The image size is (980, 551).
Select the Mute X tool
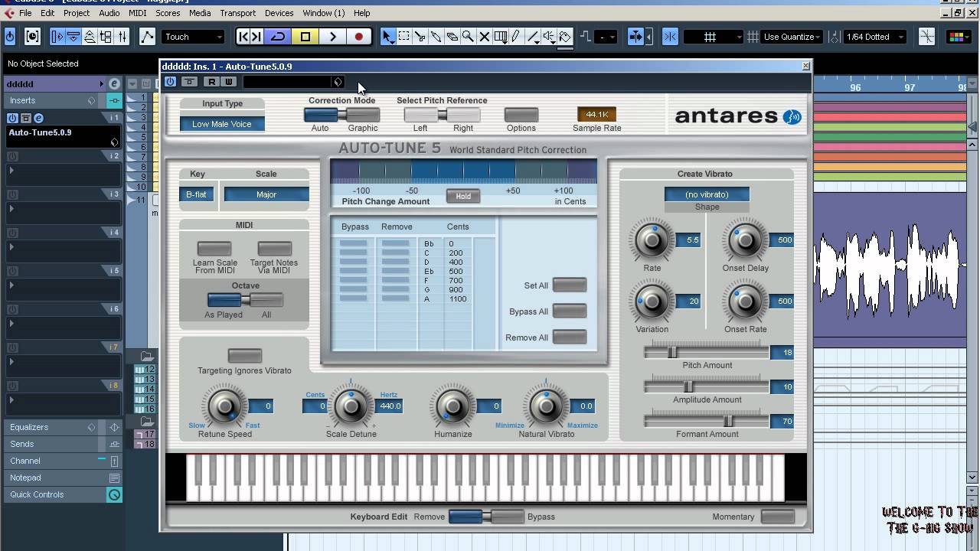coord(484,36)
